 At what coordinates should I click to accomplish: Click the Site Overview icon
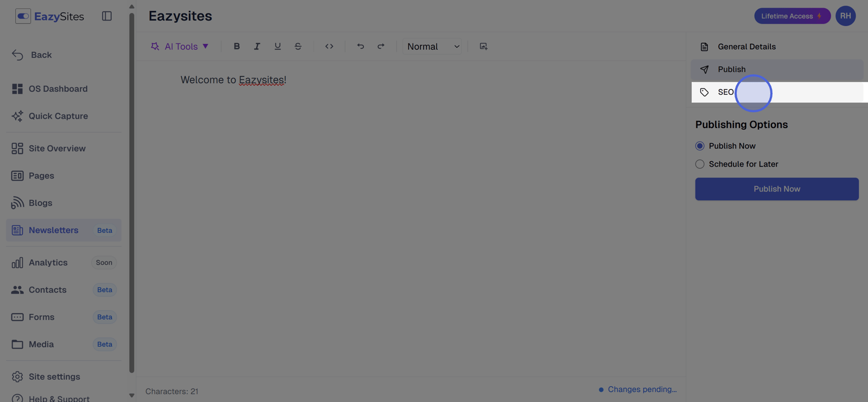pyautogui.click(x=17, y=149)
